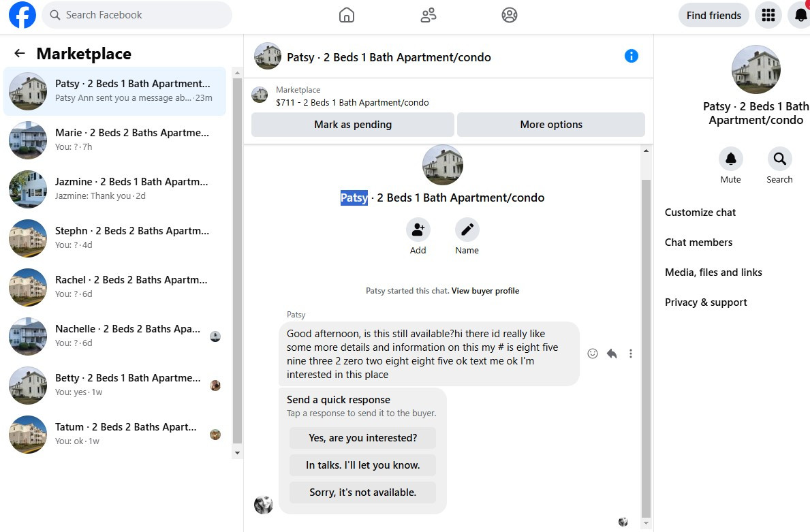Click the chat header house avatar
810x532 pixels.
coord(268,56)
